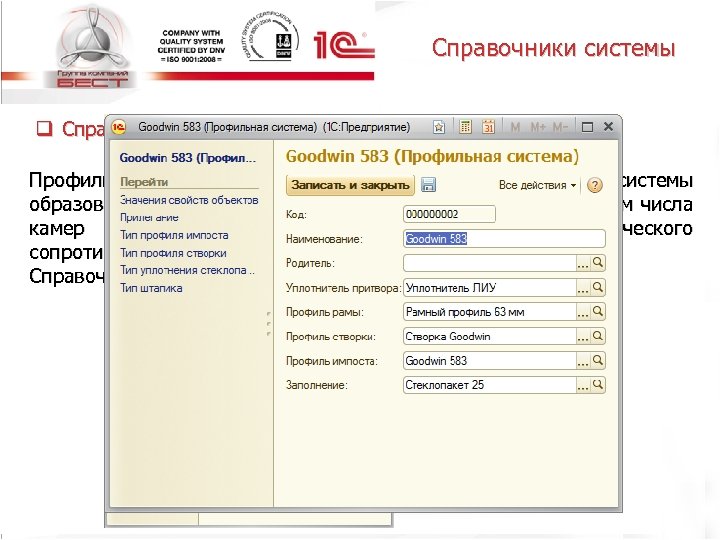The height and width of the screenshot is (540, 720).
Task: Click the Рамный профиль 63 мм field
Action: click(x=489, y=312)
